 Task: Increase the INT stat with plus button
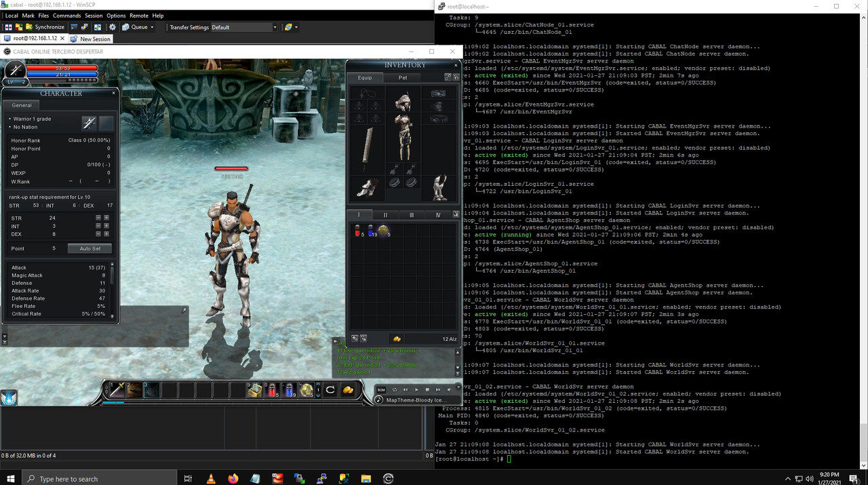click(106, 226)
